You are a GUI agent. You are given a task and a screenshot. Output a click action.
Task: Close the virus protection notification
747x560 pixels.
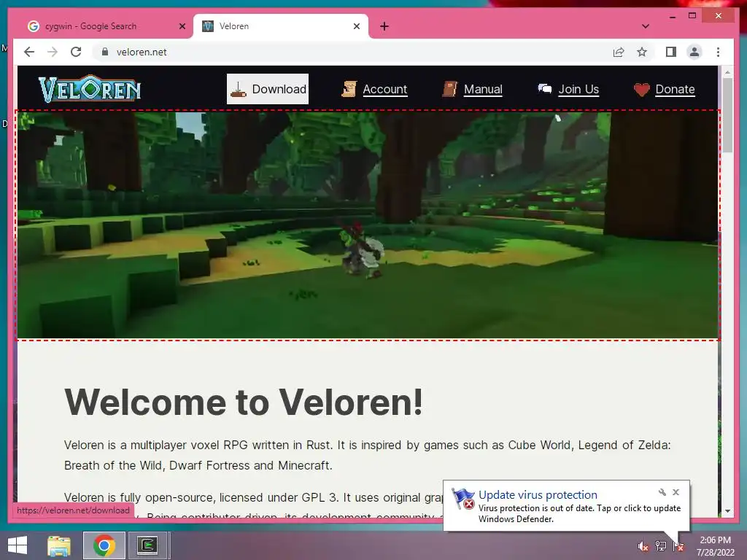tap(676, 492)
